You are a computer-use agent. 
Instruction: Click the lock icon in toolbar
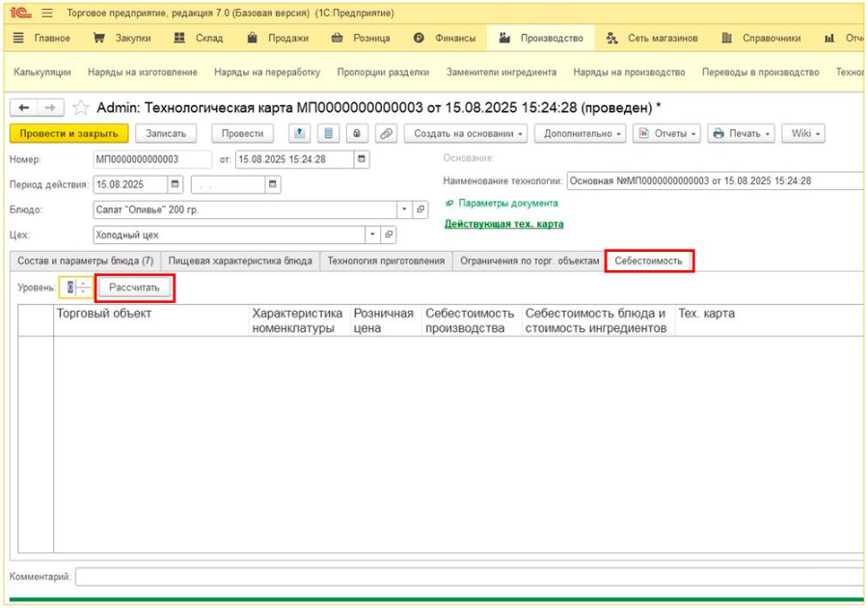point(357,133)
